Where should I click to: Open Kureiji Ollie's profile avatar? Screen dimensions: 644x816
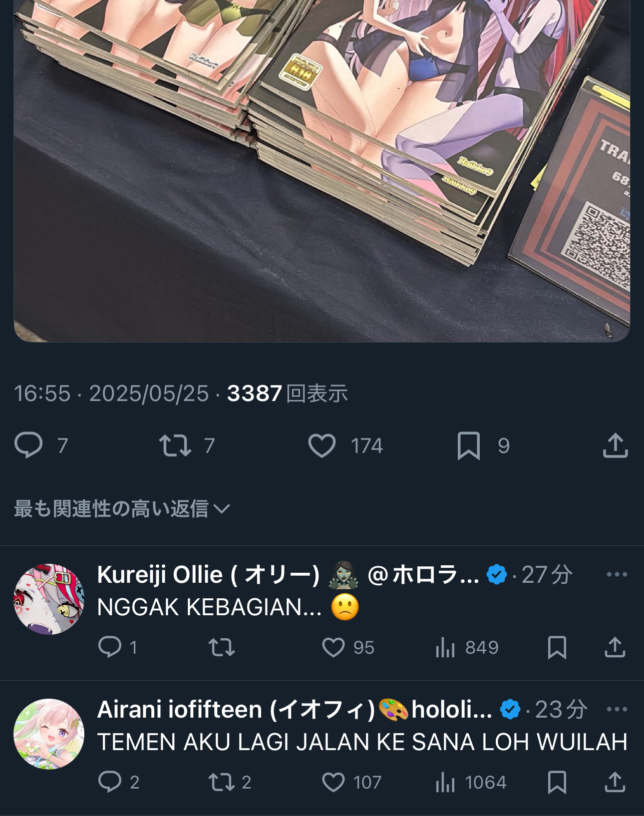[x=49, y=599]
